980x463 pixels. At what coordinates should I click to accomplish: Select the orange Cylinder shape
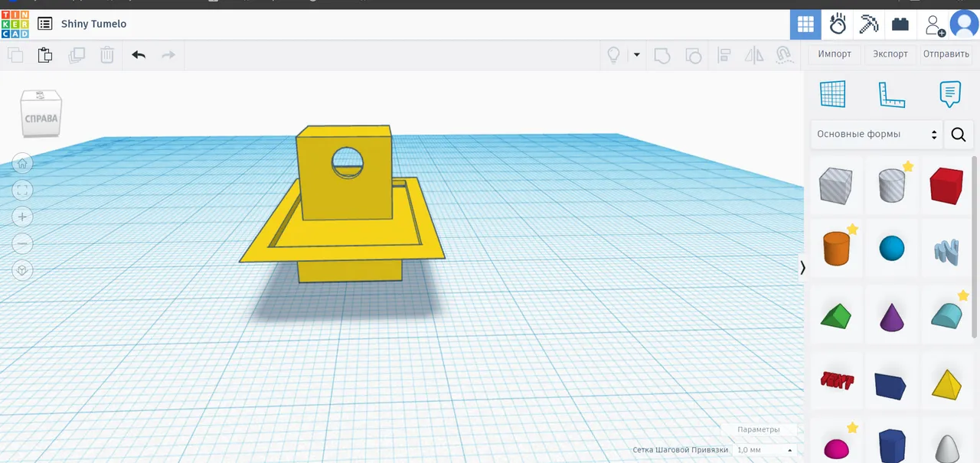pyautogui.click(x=835, y=248)
